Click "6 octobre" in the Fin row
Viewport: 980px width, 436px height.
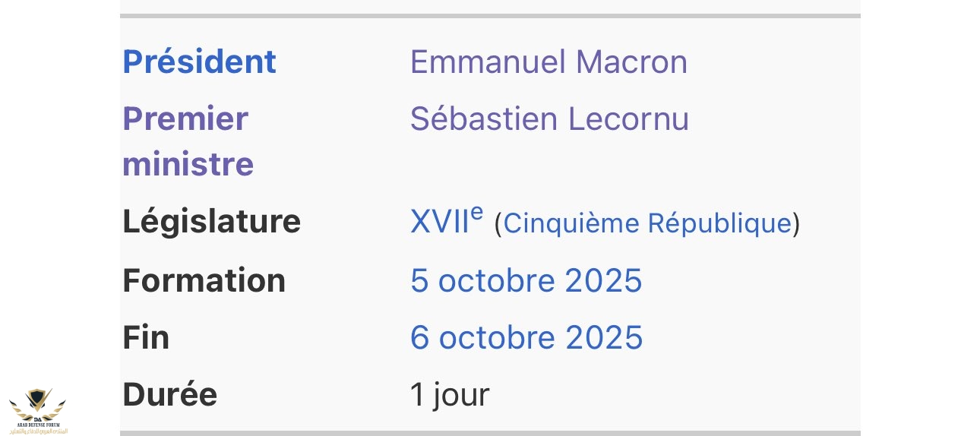pyautogui.click(x=482, y=337)
